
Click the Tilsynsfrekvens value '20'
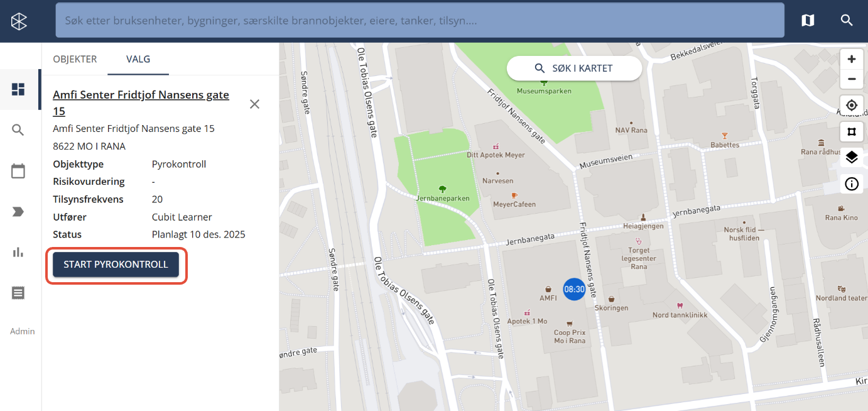[x=157, y=199]
